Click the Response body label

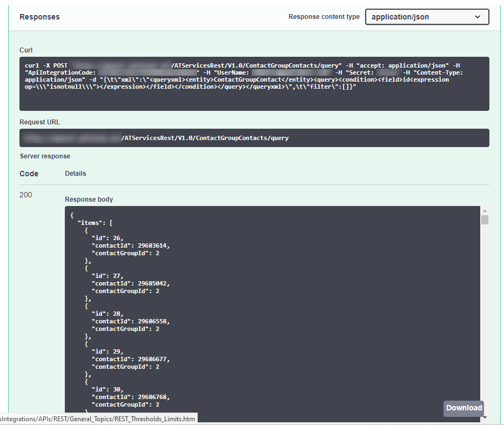coord(89,199)
